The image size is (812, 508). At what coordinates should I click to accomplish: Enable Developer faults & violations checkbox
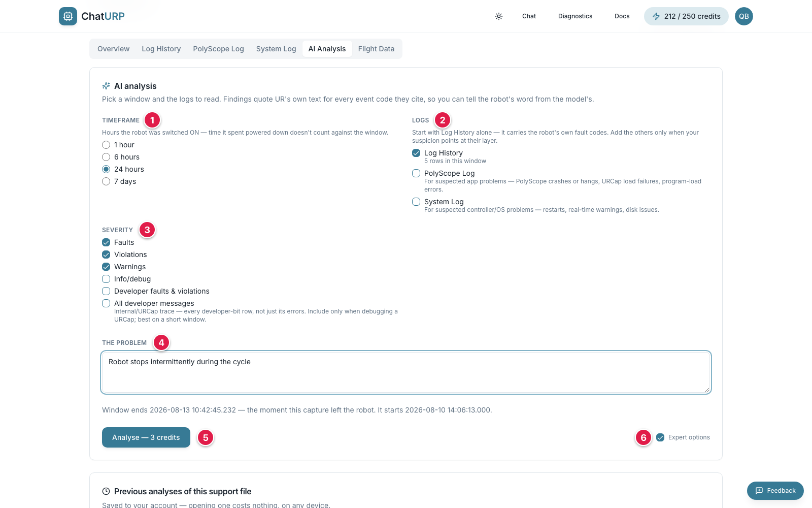(x=106, y=291)
